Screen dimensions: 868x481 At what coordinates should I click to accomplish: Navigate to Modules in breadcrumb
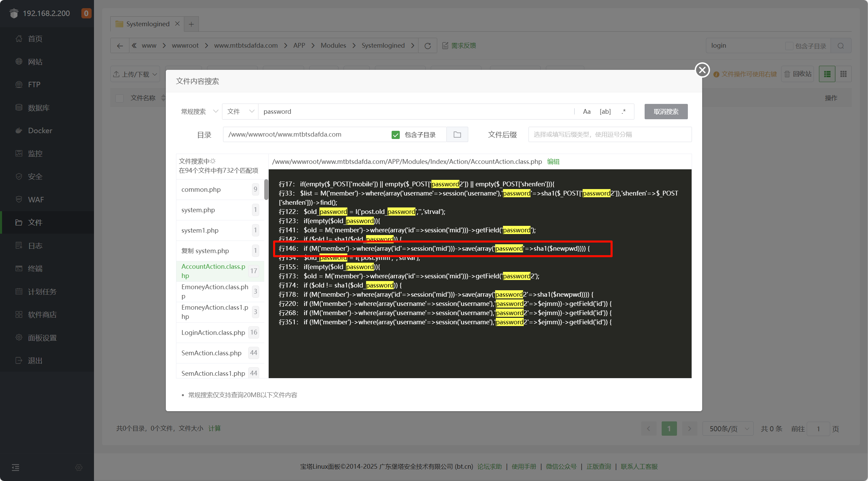coord(333,46)
